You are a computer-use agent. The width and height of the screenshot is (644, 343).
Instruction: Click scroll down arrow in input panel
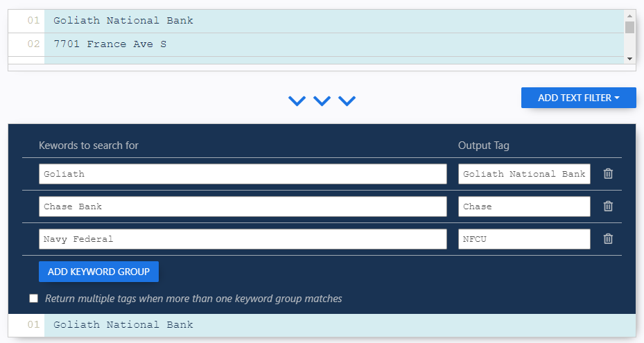pyautogui.click(x=629, y=59)
